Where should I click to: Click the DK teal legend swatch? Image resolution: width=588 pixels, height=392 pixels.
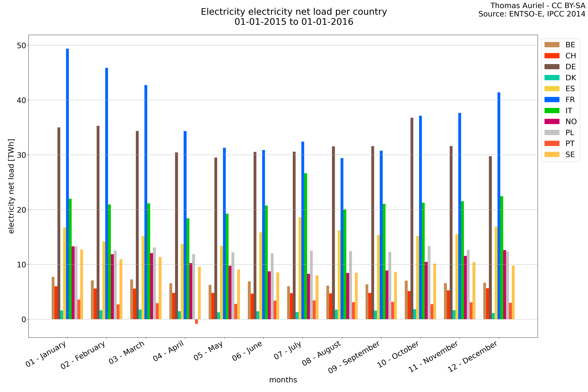pyautogui.click(x=552, y=78)
